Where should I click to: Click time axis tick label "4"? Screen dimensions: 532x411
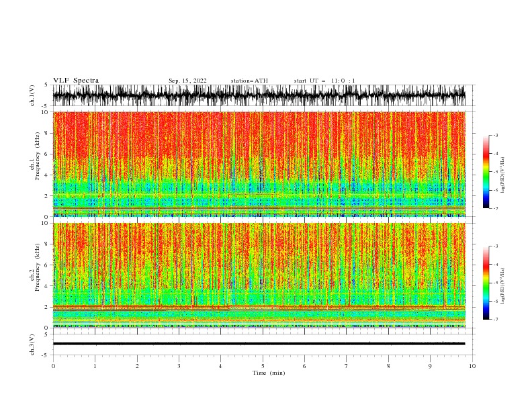click(220, 366)
